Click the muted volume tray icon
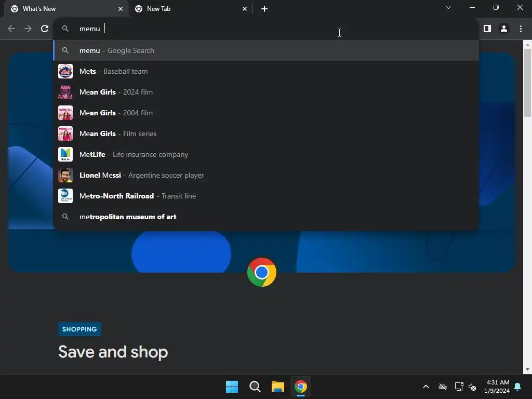Viewport: 532px width, 399px height. 472,387
